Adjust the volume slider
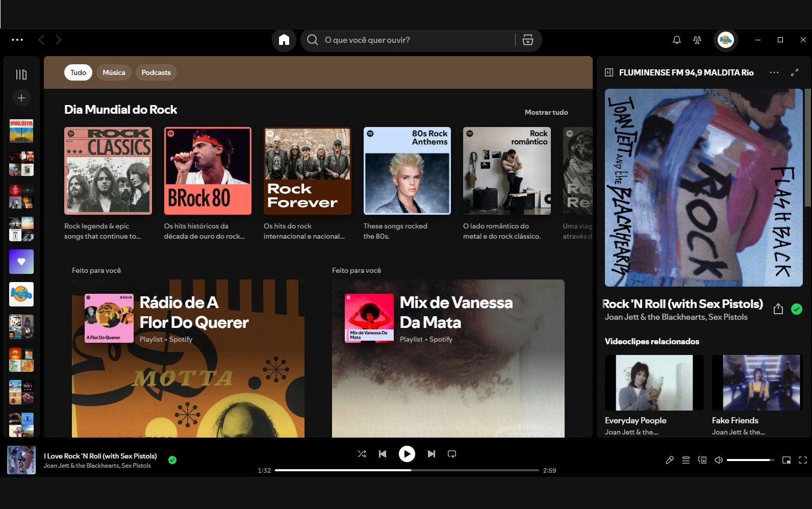Viewport: 812px width, 509px height. click(750, 460)
